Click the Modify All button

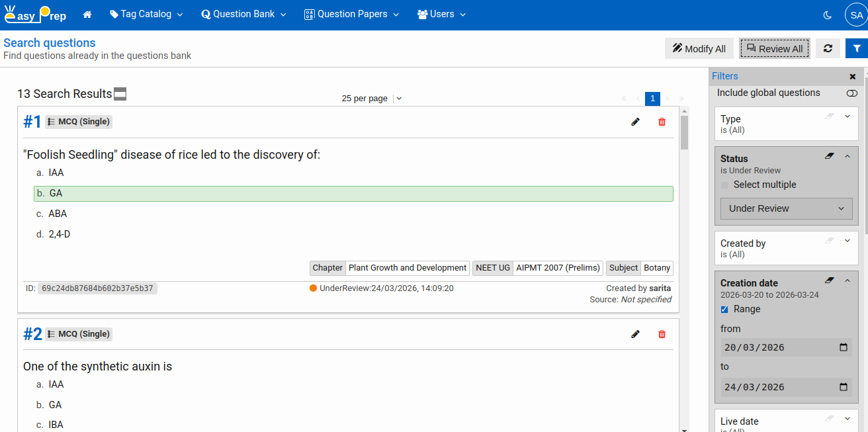[x=699, y=48]
